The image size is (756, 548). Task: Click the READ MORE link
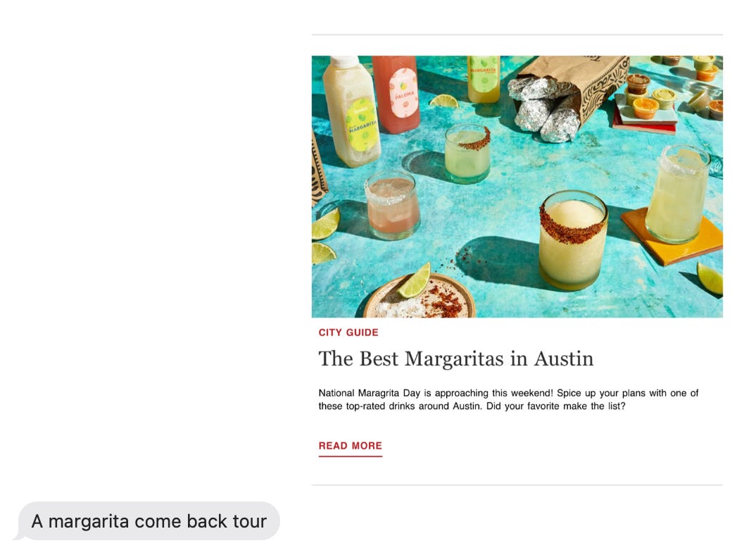350,446
